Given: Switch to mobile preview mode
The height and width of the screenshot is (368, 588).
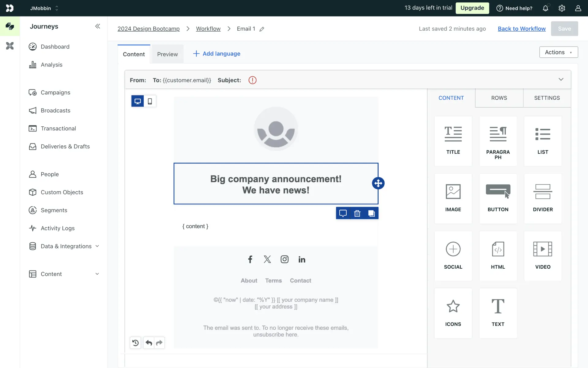Looking at the screenshot, I should (150, 101).
